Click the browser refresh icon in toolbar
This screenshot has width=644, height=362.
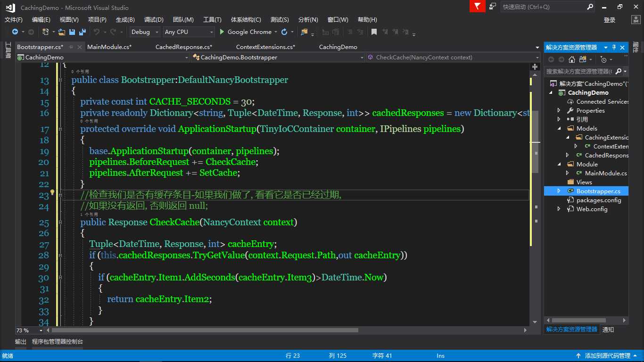click(284, 32)
